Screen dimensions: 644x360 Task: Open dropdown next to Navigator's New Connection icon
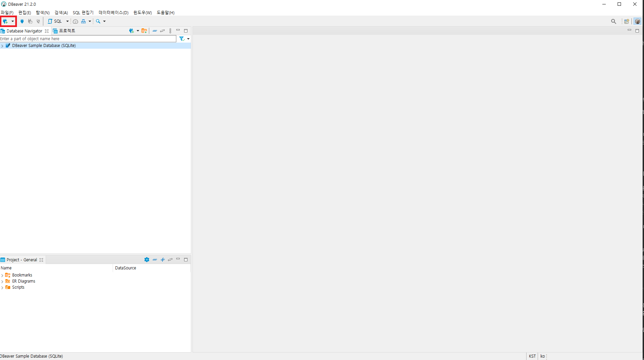[138, 31]
